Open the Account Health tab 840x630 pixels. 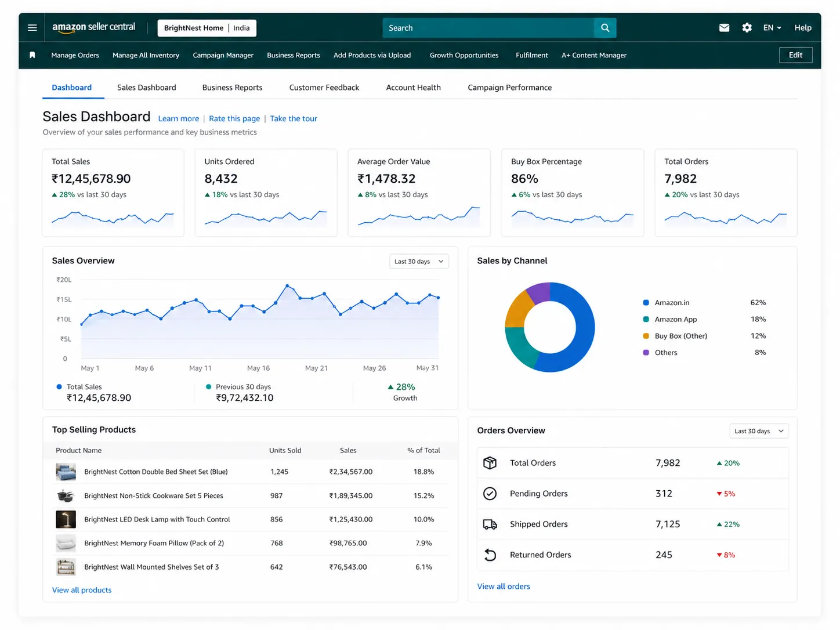pyautogui.click(x=414, y=88)
